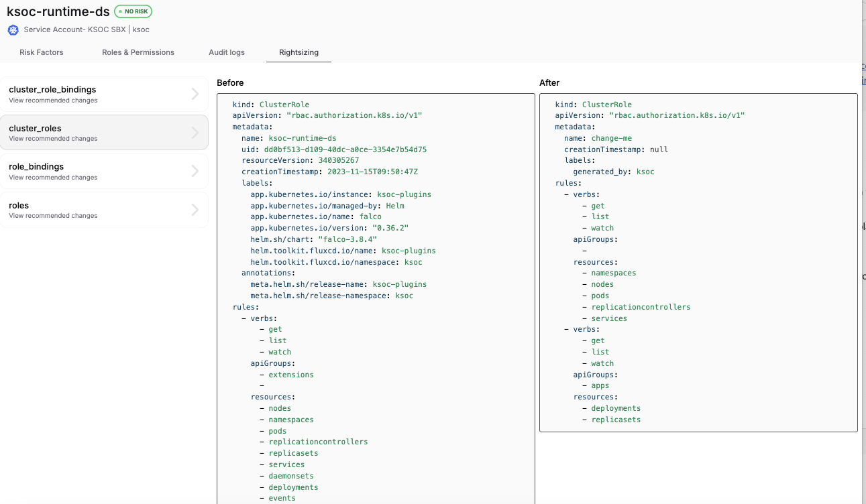This screenshot has width=866, height=504.
Task: Click 'namespaces' resource in After panel
Action: pos(614,273)
